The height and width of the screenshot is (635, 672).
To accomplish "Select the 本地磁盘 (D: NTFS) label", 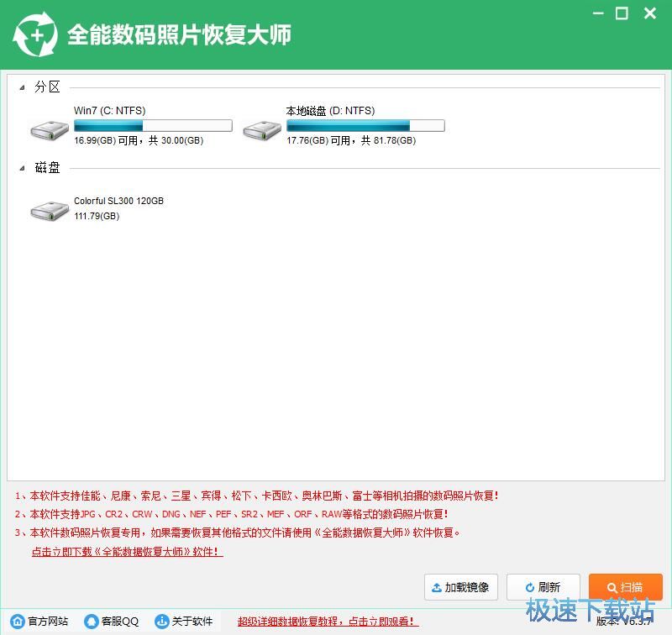I will pos(330,111).
